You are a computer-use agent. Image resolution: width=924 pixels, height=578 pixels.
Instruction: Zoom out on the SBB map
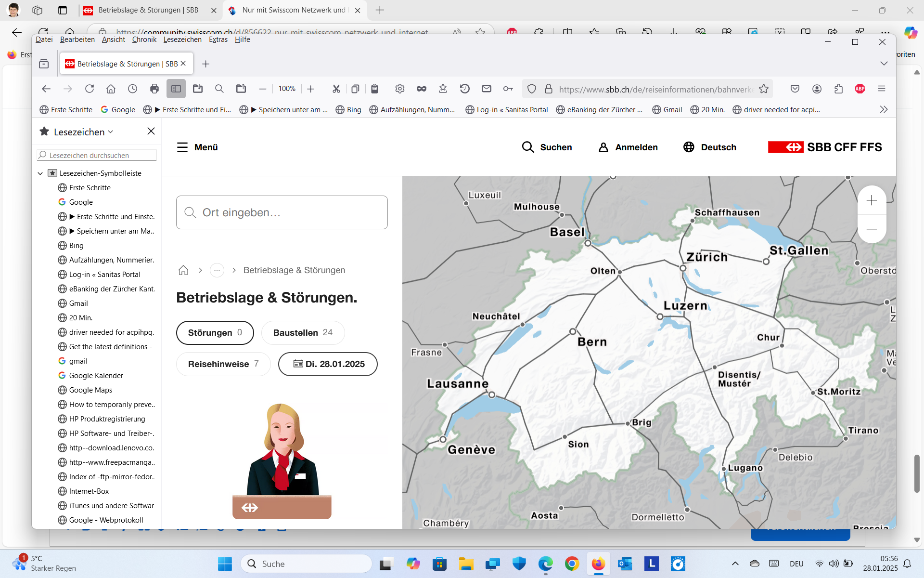[872, 229]
